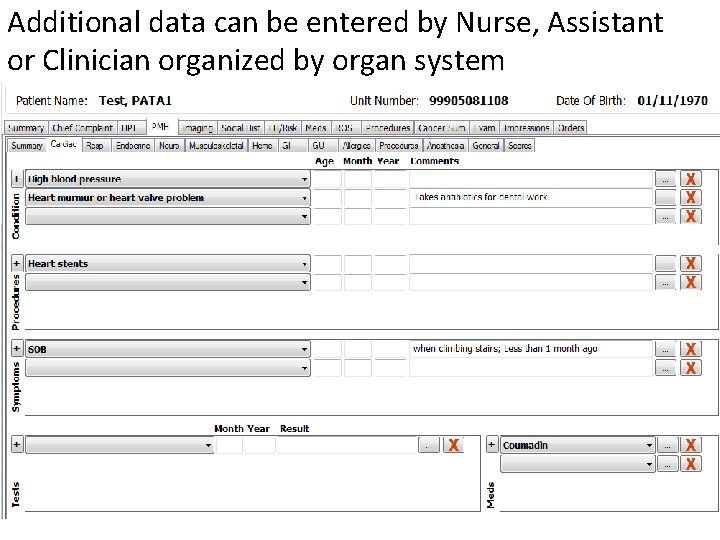Open the Scores sub-tab

519,146
